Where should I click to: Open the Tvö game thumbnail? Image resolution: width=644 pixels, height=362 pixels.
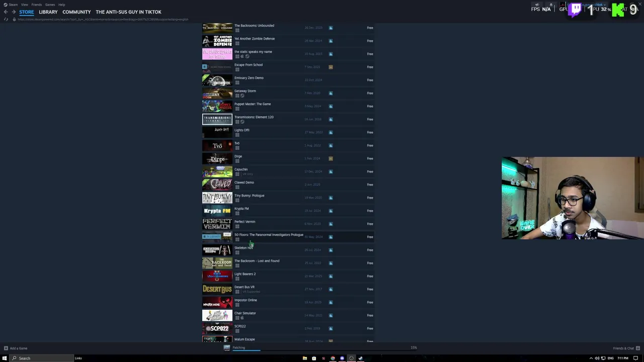pos(217,145)
